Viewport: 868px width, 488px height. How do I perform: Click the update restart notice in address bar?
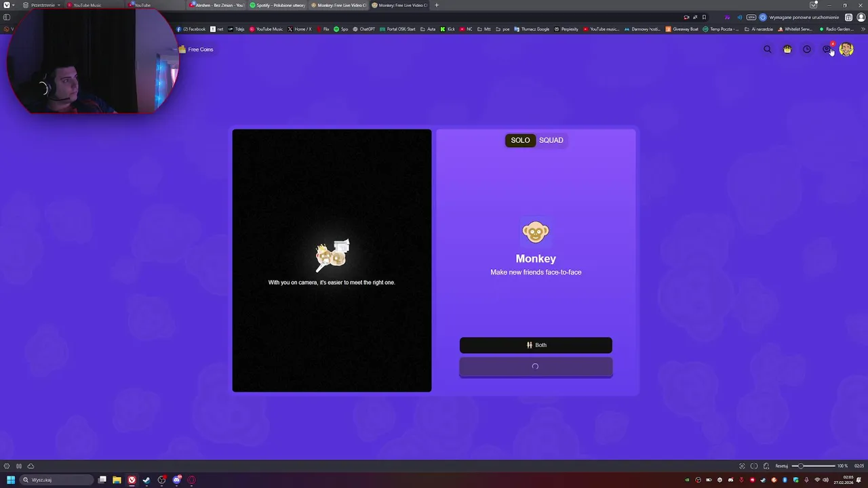pos(800,17)
